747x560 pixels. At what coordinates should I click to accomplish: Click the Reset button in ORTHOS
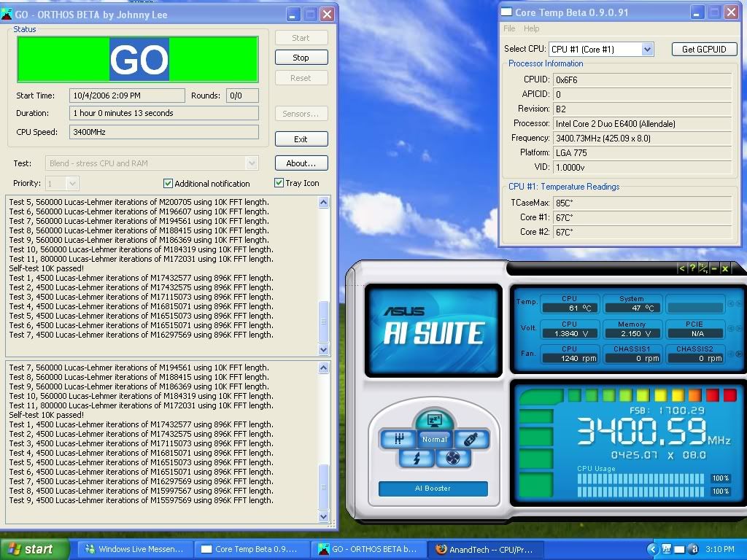[301, 77]
